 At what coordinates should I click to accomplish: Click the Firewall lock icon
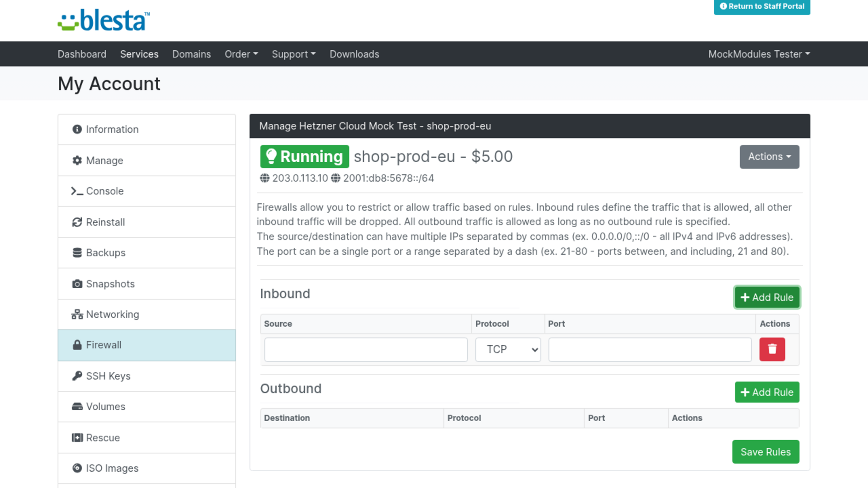point(77,345)
